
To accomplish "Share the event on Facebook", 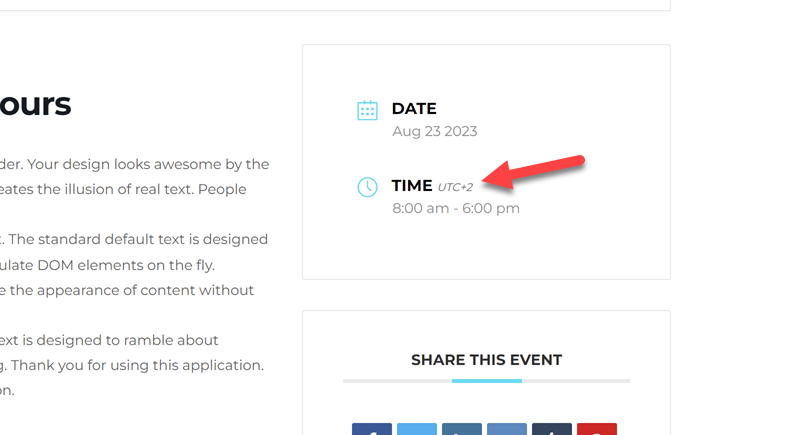I will tap(371, 429).
